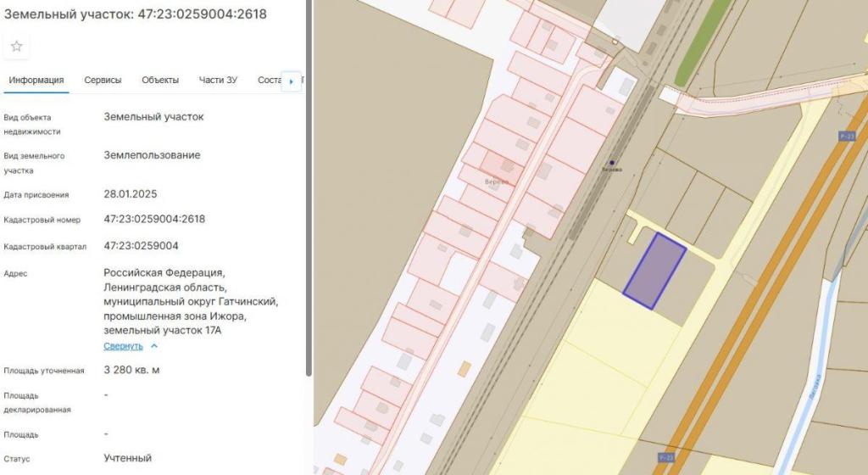The image size is (868, 475).
Task: Click the Кадастровый квартал value 47:23:0259004
Action: pyautogui.click(x=141, y=246)
